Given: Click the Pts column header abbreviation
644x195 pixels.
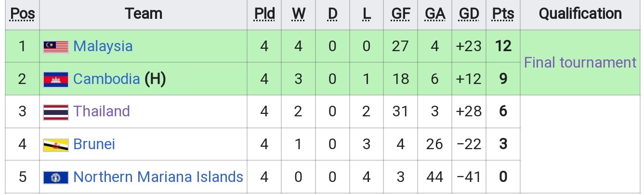Looking at the screenshot, I should click(x=503, y=14).
